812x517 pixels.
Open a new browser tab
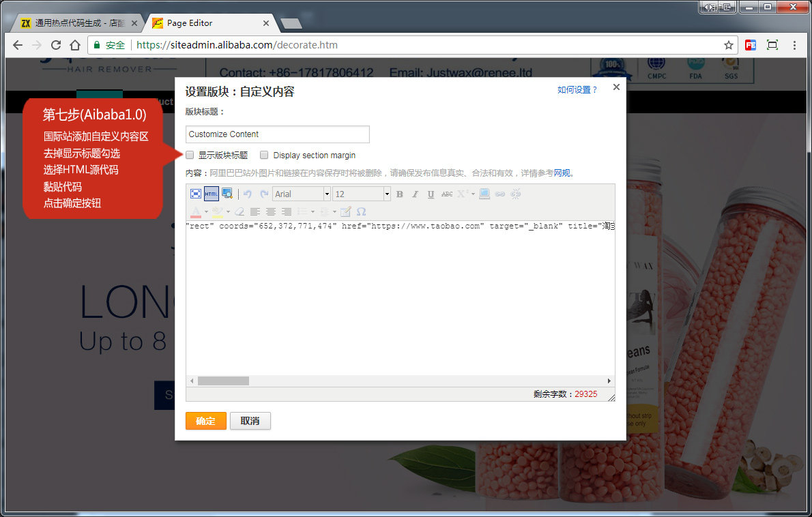click(x=291, y=24)
